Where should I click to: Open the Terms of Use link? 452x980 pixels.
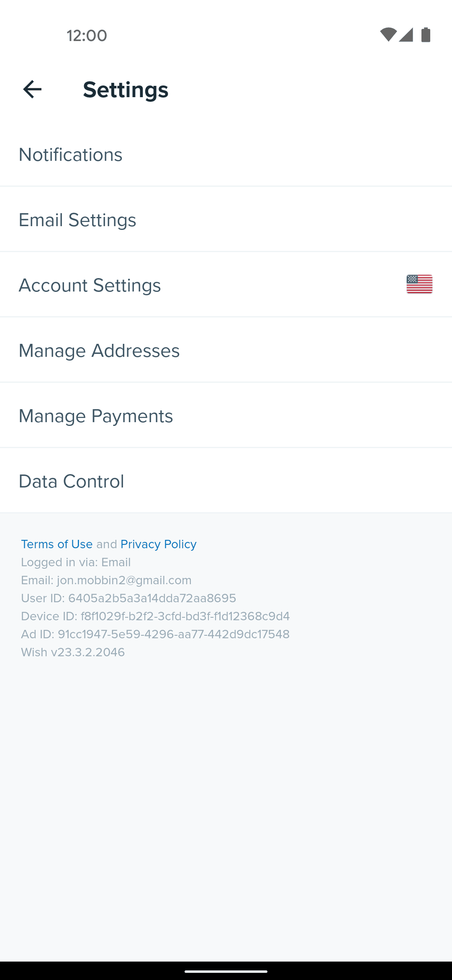tap(57, 544)
